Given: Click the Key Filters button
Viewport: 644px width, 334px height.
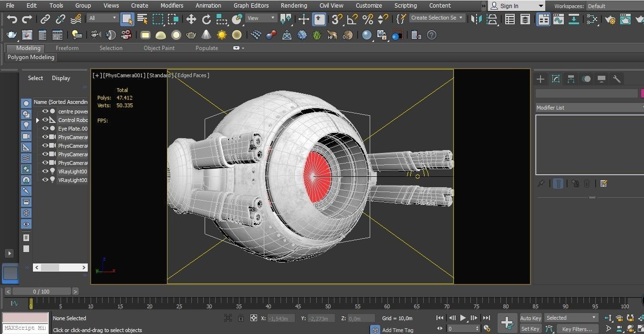Looking at the screenshot, I should point(577,329).
